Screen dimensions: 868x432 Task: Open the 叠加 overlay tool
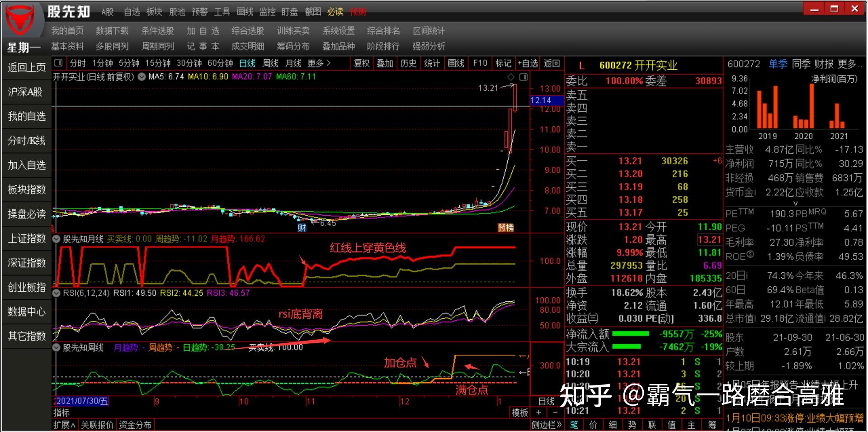[x=385, y=63]
